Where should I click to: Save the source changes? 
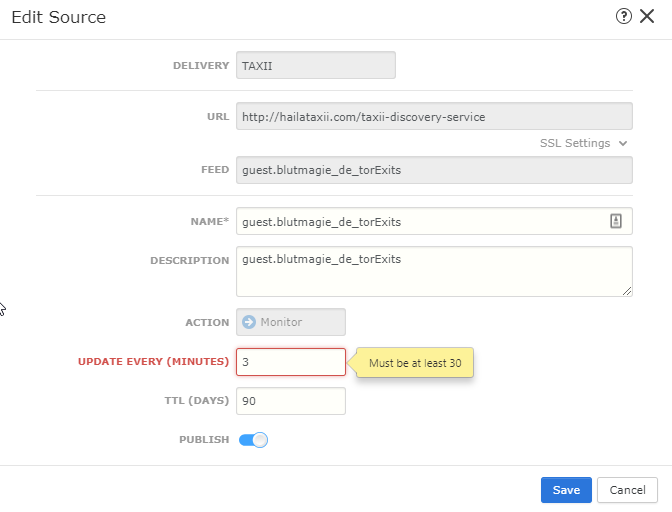566,490
